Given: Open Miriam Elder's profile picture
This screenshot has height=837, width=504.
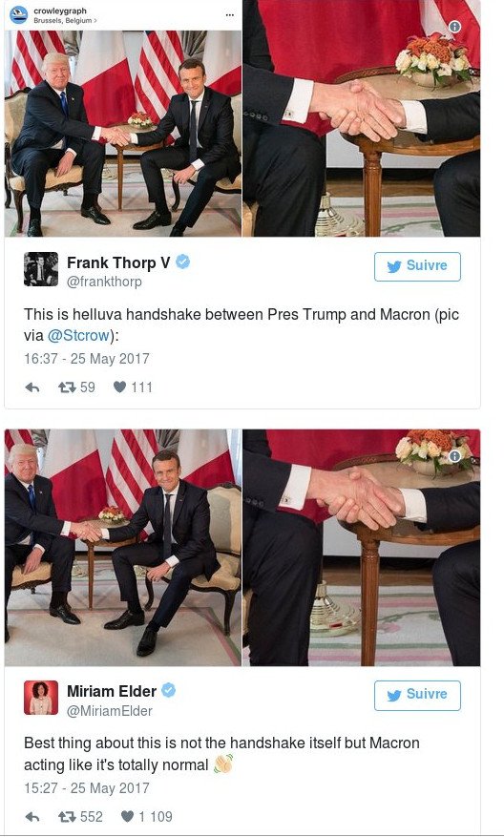Looking at the screenshot, I should [41, 698].
